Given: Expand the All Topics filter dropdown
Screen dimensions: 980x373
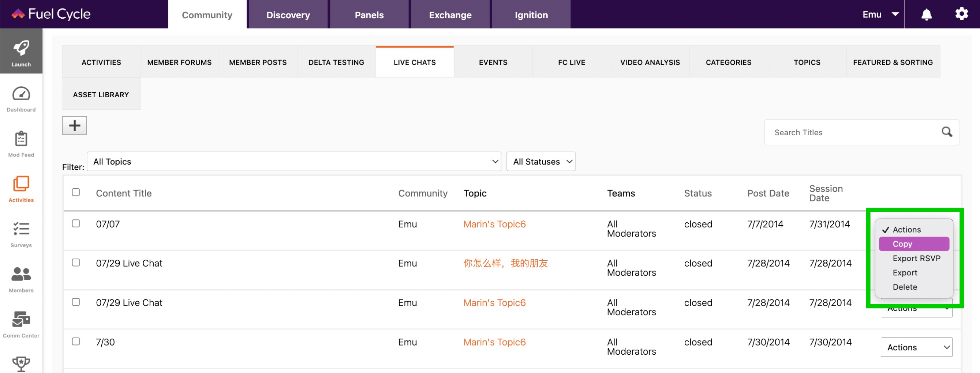Looking at the screenshot, I should pyautogui.click(x=294, y=162).
